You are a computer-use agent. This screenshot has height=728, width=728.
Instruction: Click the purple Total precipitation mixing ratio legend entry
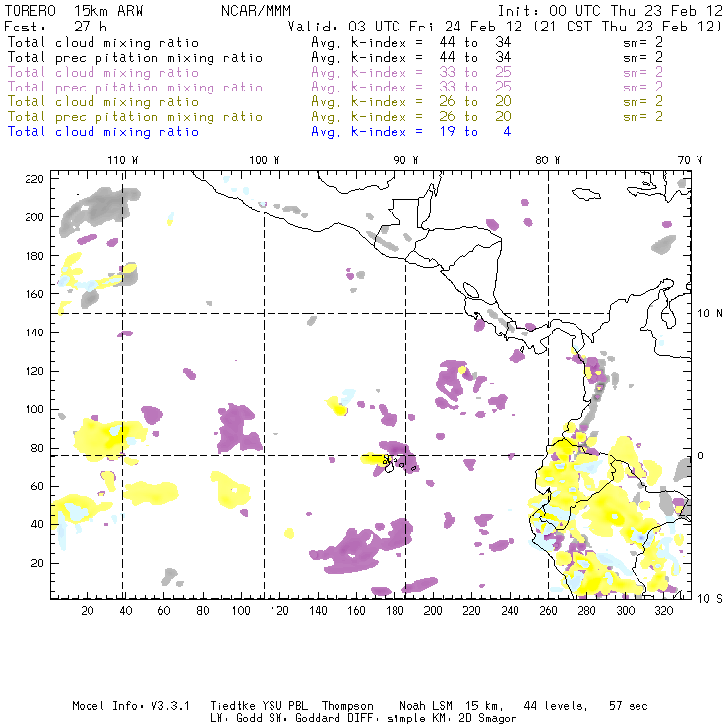coord(135,88)
